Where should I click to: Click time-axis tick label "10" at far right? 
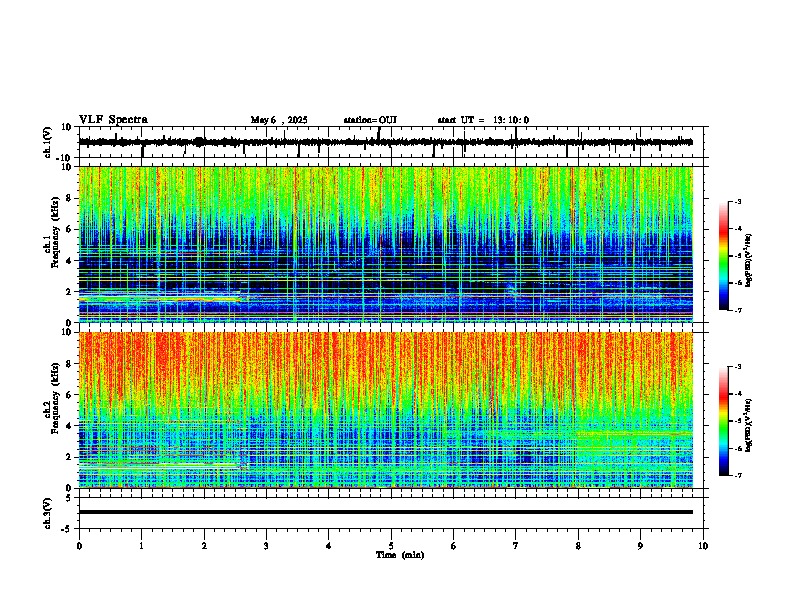[x=703, y=546]
